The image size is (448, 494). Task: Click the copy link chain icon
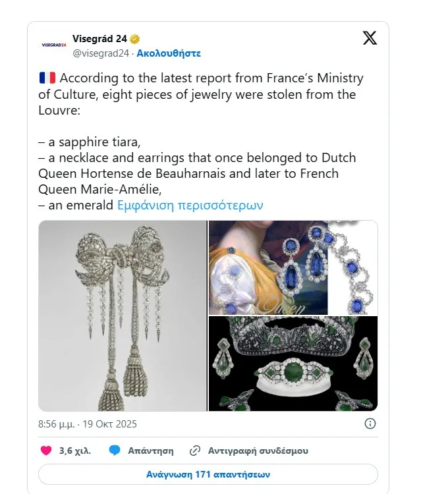pos(194,451)
